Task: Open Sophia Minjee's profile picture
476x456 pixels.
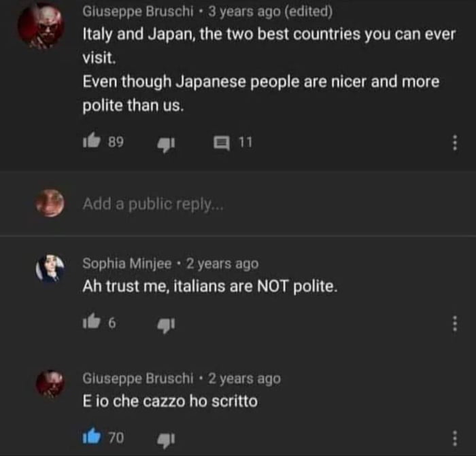Action: point(50,268)
